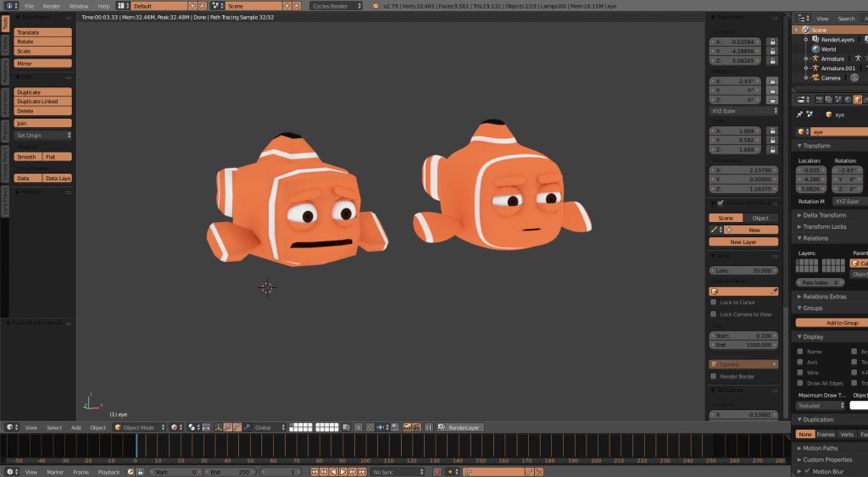The image size is (868, 477).
Task: Toggle the 3D manipulator widget icon
Action: click(x=218, y=427)
